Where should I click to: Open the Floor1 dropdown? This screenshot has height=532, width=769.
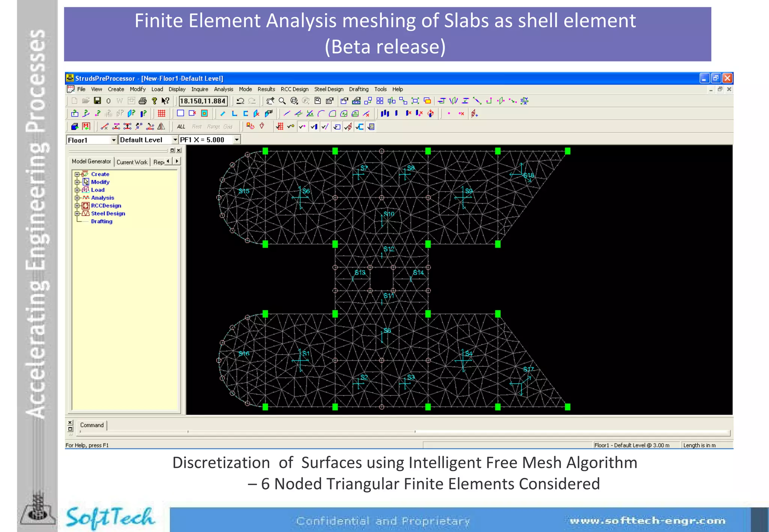pos(113,140)
